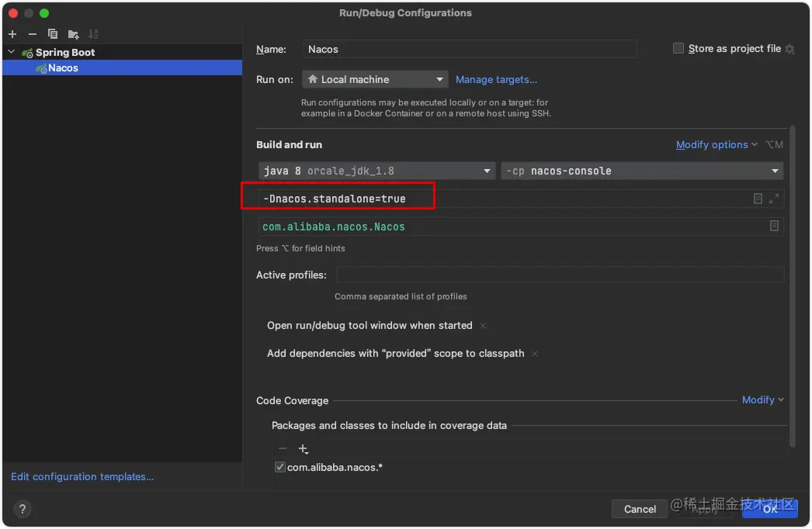Open the project file storage settings gear
The width and height of the screenshot is (812, 529).
coord(789,49)
